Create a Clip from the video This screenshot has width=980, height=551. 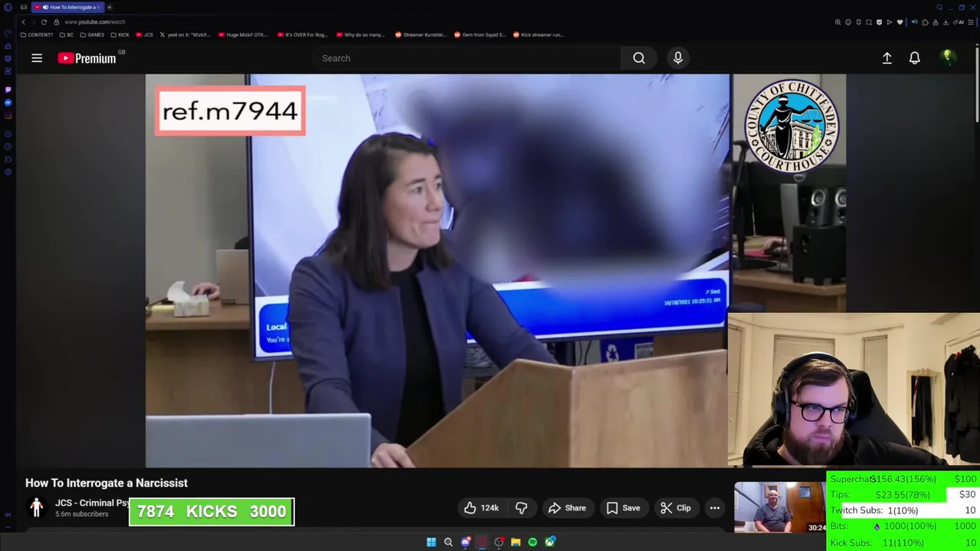click(x=676, y=508)
